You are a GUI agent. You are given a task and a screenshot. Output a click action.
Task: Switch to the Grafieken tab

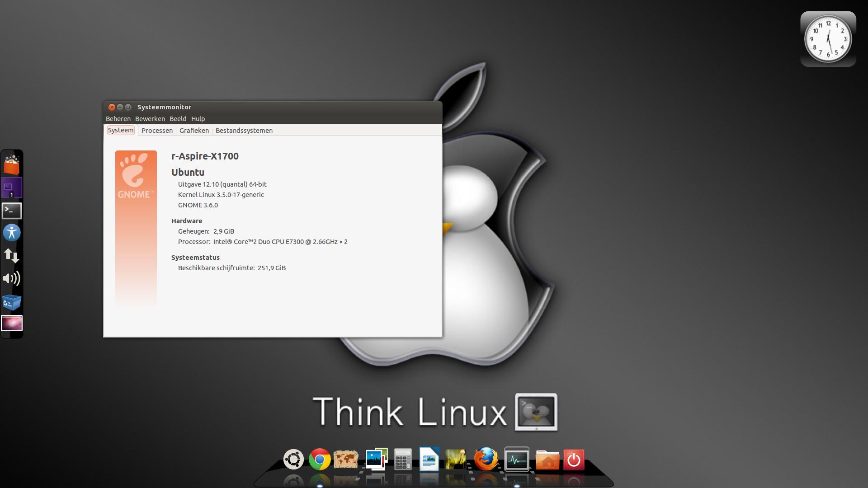click(x=194, y=131)
